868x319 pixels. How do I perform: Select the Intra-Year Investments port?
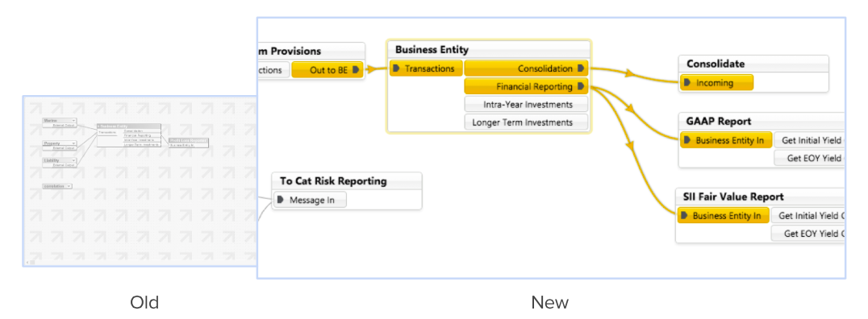pyautogui.click(x=526, y=104)
